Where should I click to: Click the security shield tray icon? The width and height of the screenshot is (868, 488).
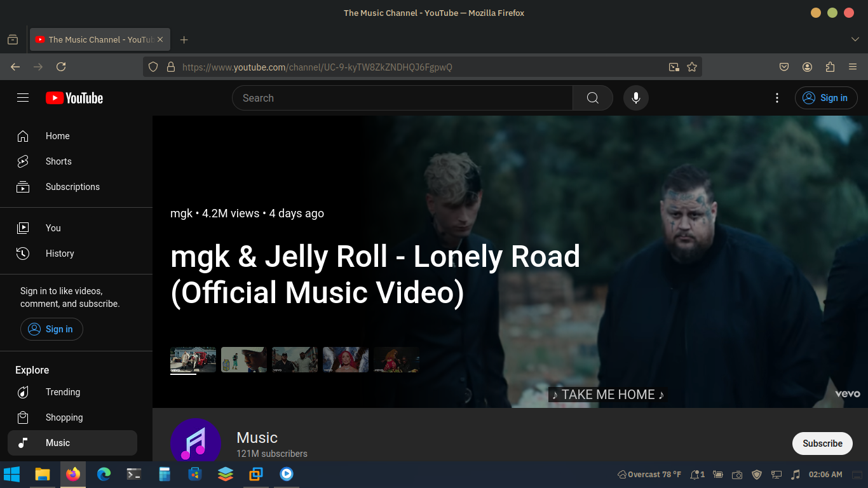click(x=757, y=475)
